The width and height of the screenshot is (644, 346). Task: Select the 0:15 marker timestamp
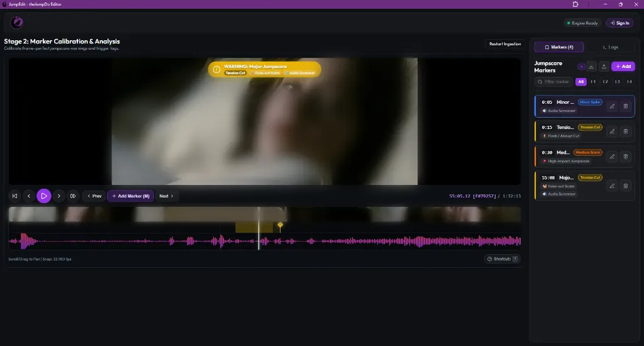(x=547, y=127)
